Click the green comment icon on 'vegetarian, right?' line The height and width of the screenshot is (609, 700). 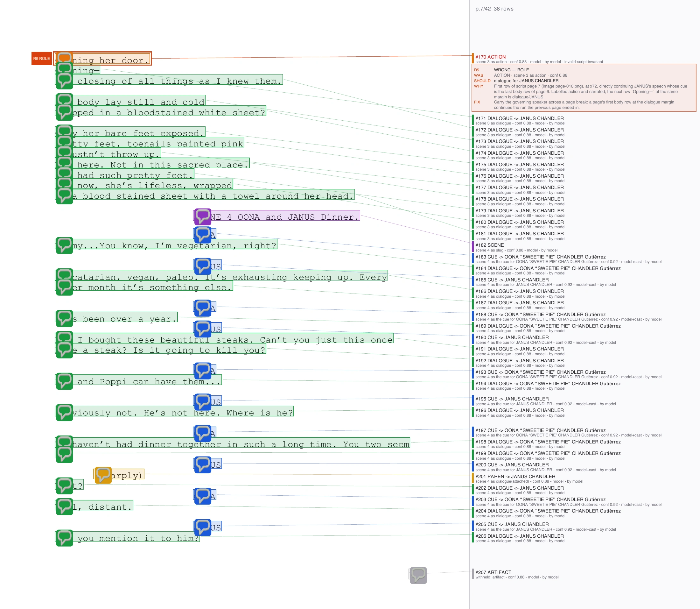64,245
